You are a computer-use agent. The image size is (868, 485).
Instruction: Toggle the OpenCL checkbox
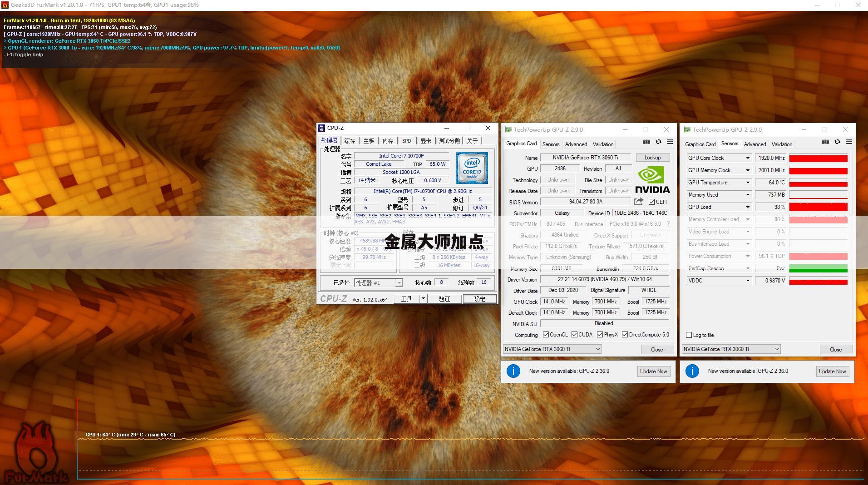[x=546, y=335]
